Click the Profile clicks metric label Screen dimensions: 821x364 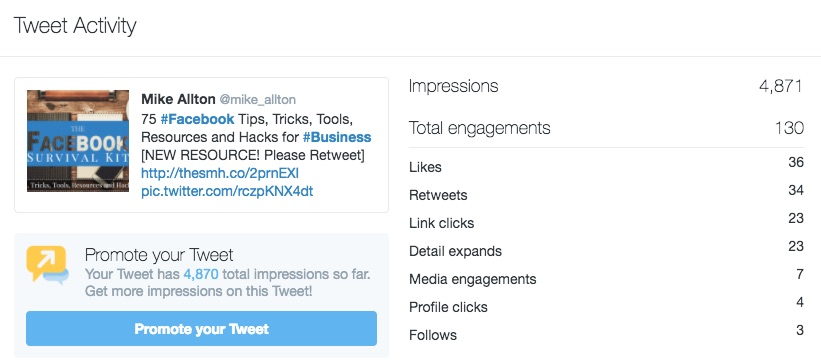click(448, 307)
